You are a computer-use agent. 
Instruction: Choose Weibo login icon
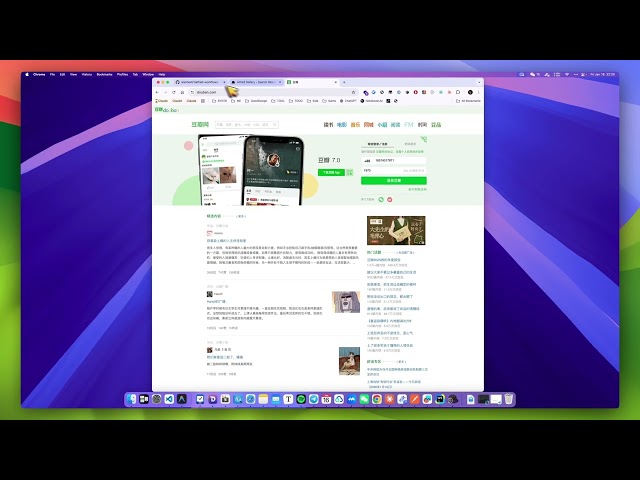coord(390,199)
